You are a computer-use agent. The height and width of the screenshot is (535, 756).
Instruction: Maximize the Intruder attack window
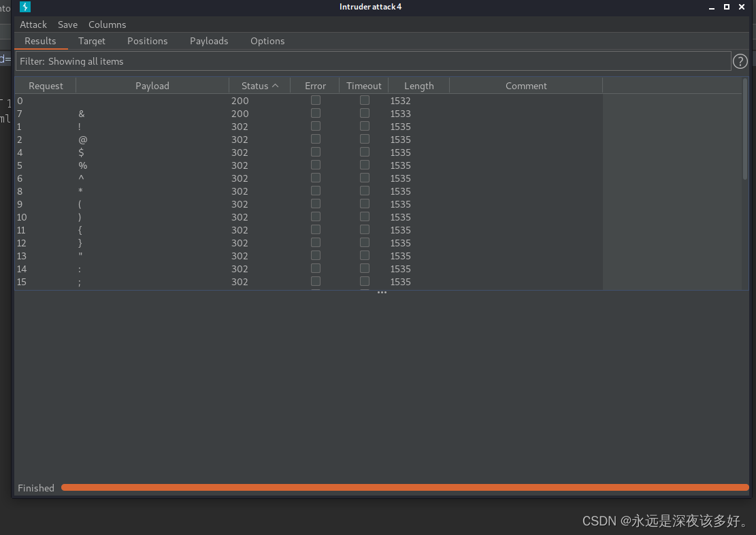(726, 7)
